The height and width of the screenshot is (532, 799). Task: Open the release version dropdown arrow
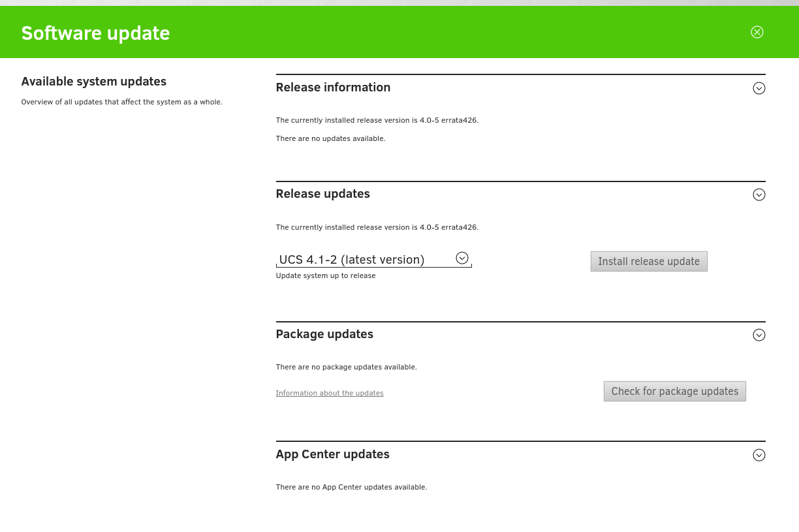[x=462, y=258]
